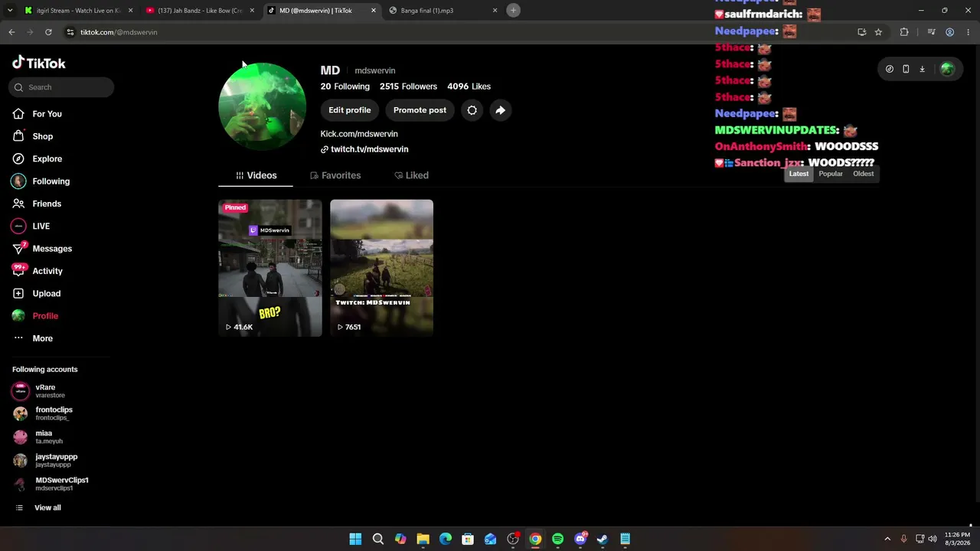Viewport: 980px width, 551px height.
Task: Go to the Explore page
Action: coord(37,158)
